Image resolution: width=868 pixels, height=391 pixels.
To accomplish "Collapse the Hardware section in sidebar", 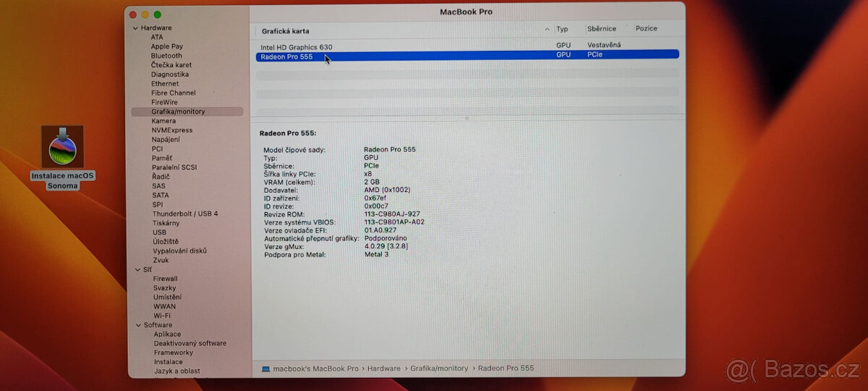I will pyautogui.click(x=135, y=28).
